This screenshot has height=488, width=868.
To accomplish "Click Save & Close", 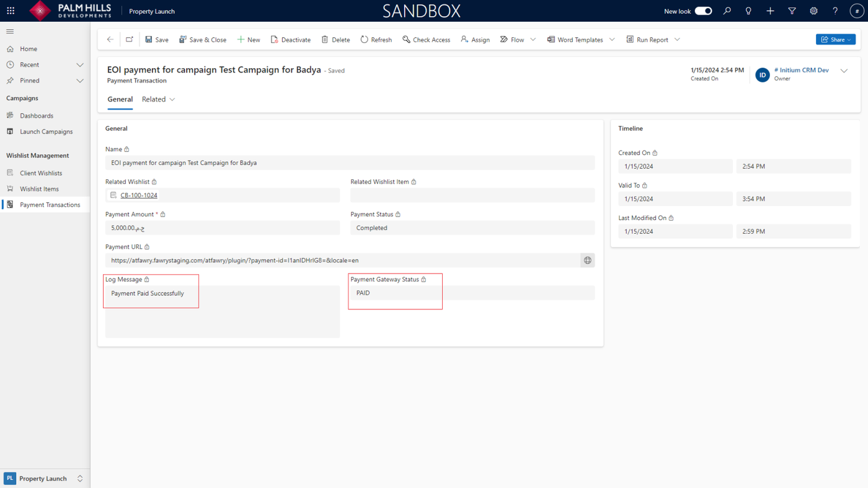I will (x=203, y=40).
